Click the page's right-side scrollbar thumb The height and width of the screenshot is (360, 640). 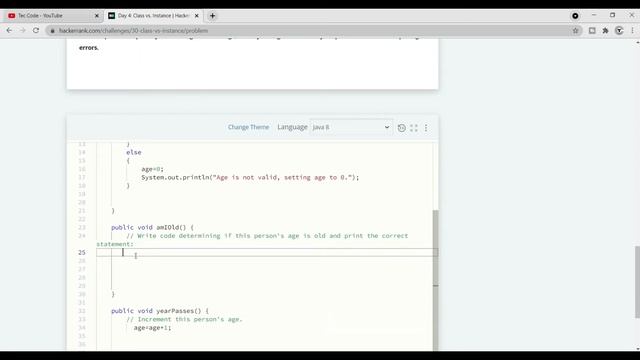(x=637, y=282)
